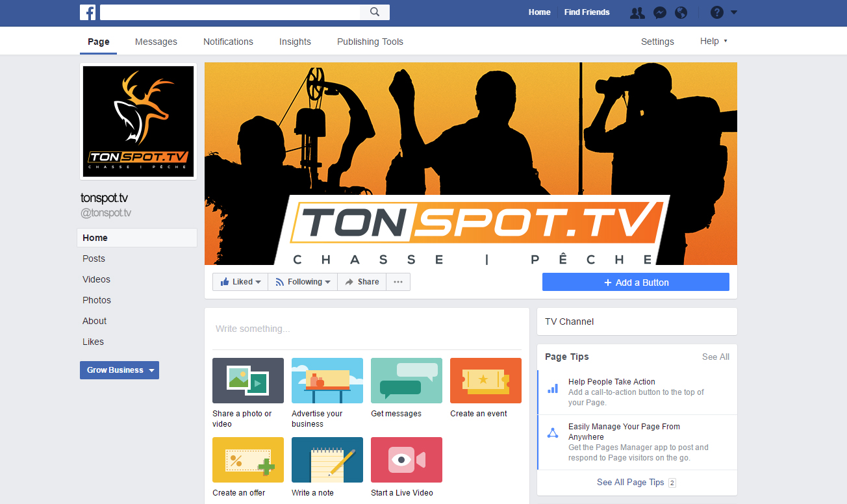Open the globe notifications icon
Screen dimensions: 847x504
pos(681,12)
